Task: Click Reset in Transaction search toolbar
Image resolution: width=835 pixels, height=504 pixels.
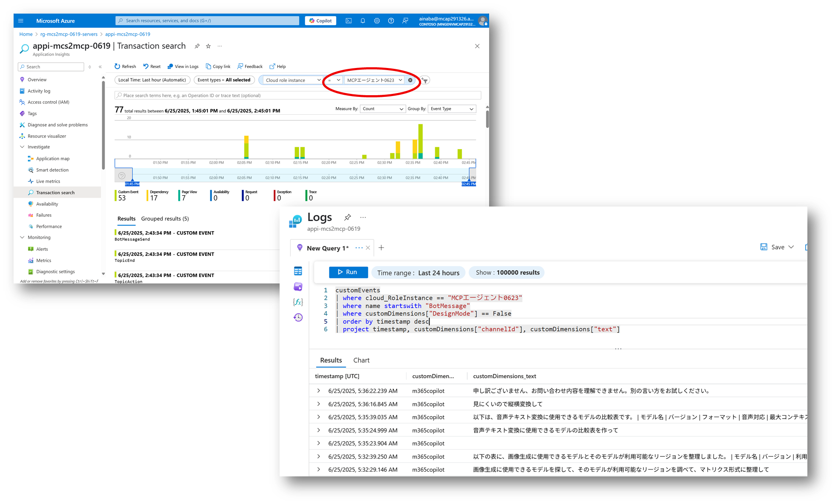Action: [x=152, y=66]
